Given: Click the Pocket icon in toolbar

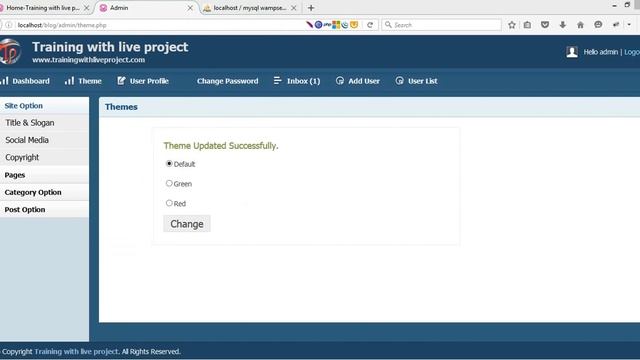Looking at the screenshot, I should pos(545,25).
